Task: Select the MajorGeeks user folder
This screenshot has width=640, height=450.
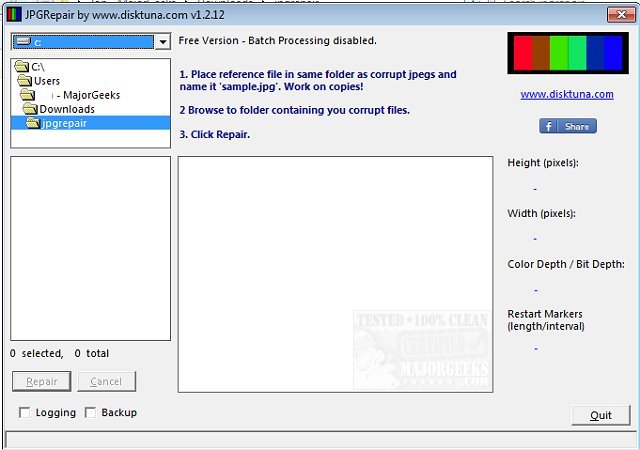Action: coord(89,95)
